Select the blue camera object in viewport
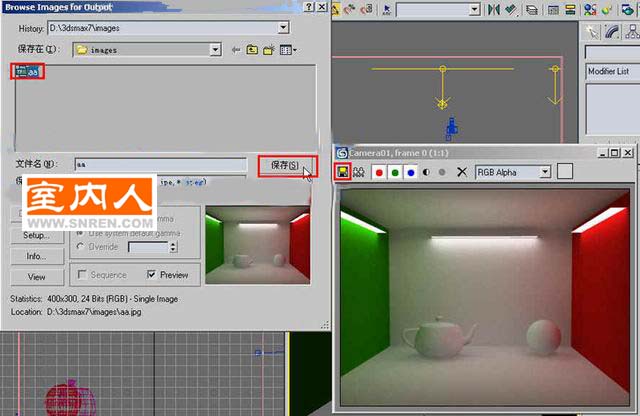Viewport: 640px width, 416px height. [x=451, y=127]
